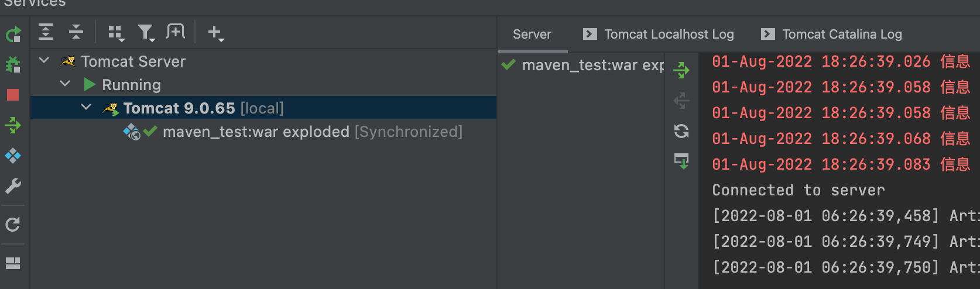Screen dimensions: 980x289
Task: Click the Scroll to End console icon
Action: click(x=681, y=161)
